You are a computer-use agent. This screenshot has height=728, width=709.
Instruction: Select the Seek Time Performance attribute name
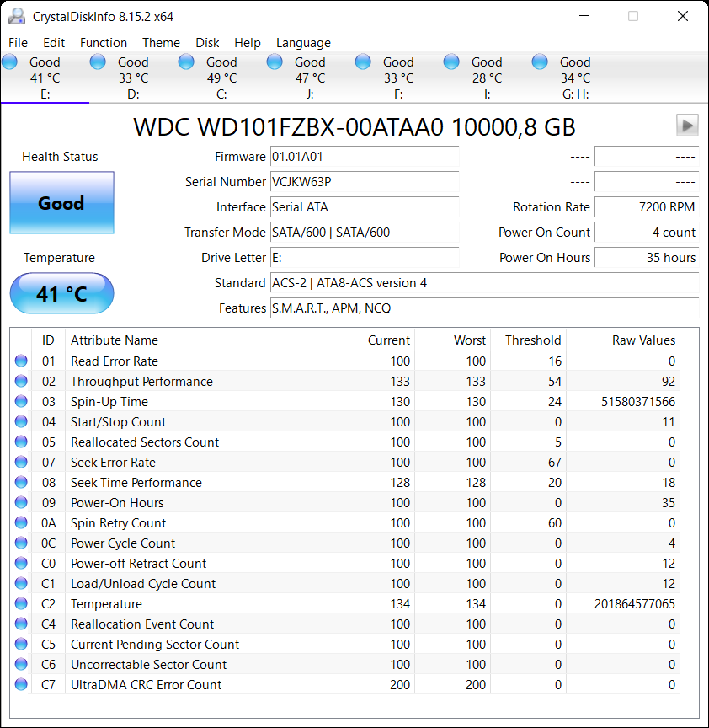[136, 483]
